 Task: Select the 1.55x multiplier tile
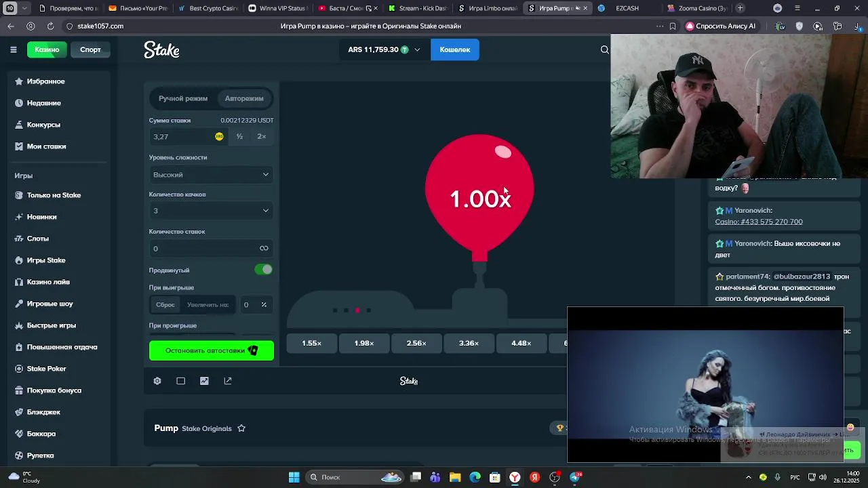312,343
